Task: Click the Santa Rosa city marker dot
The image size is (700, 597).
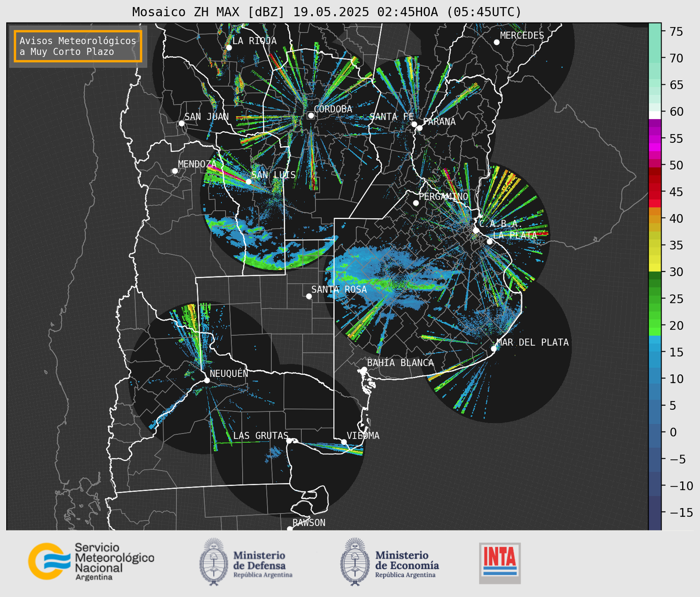Action: pos(309,296)
